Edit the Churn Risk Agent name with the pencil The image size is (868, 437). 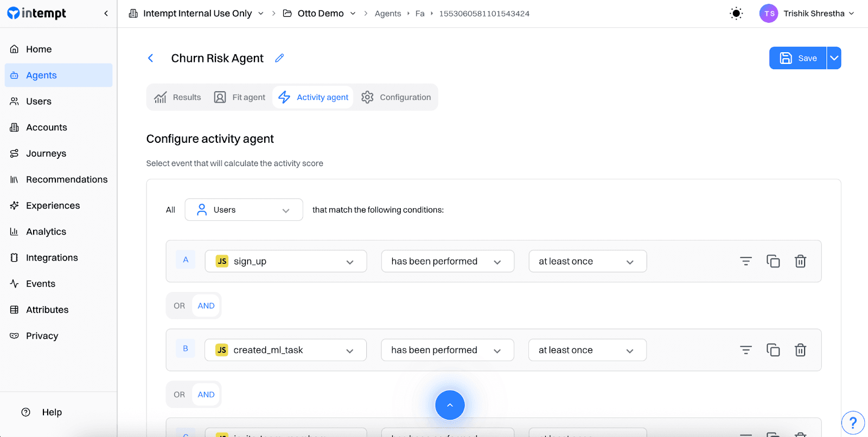click(279, 58)
